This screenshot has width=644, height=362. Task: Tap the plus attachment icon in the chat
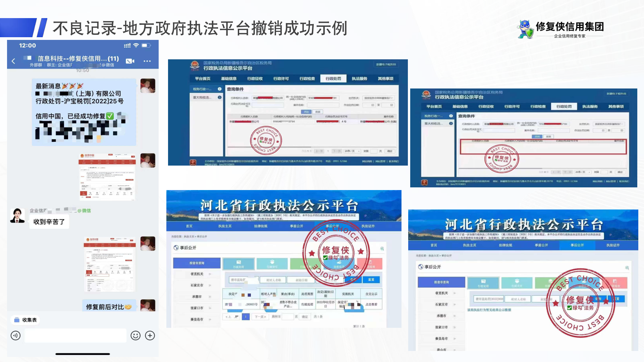pyautogui.click(x=150, y=336)
